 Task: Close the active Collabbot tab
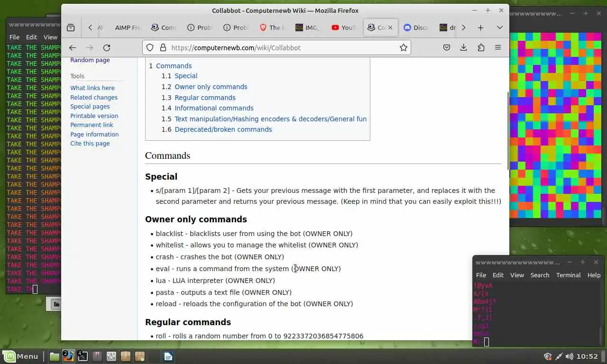point(390,27)
